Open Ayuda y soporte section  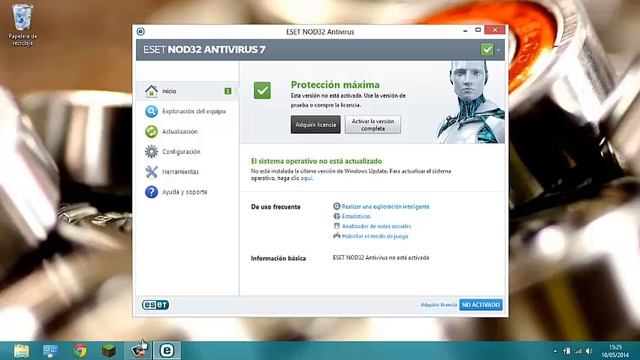click(x=187, y=192)
